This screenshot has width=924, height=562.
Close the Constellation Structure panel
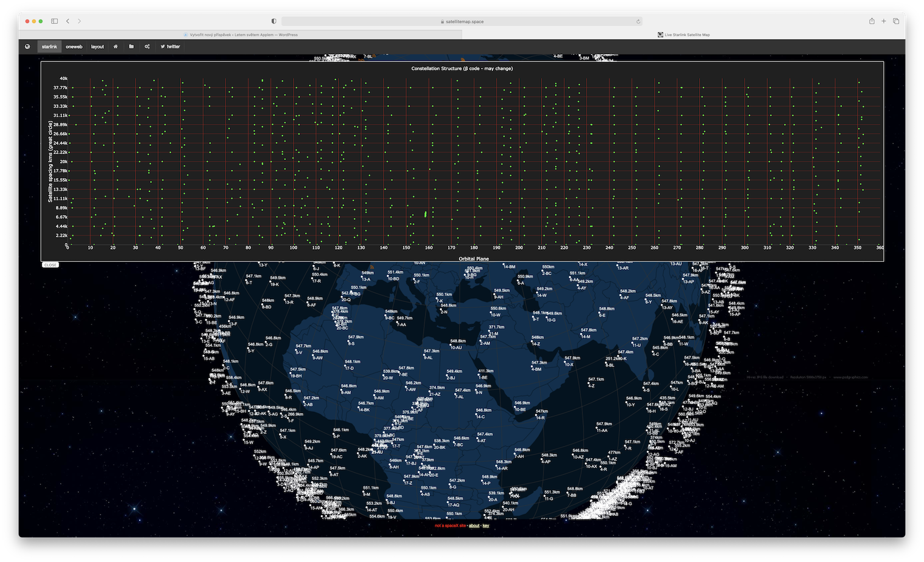click(50, 265)
